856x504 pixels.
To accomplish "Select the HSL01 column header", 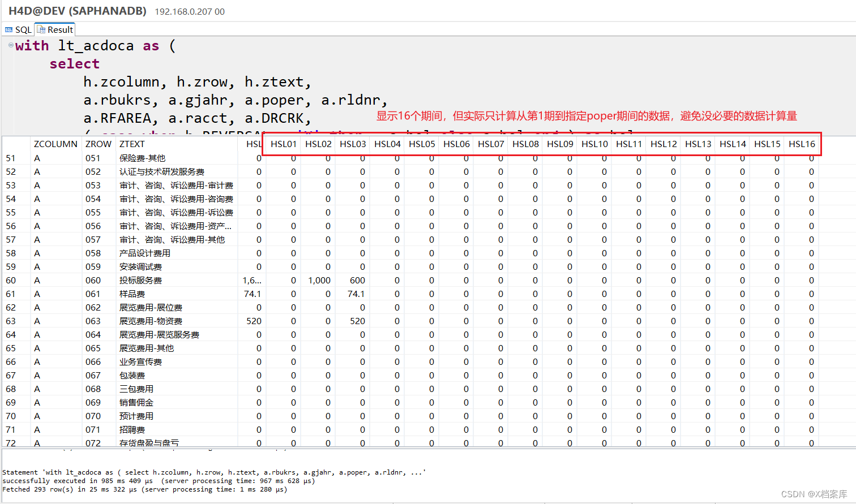I will (x=283, y=144).
